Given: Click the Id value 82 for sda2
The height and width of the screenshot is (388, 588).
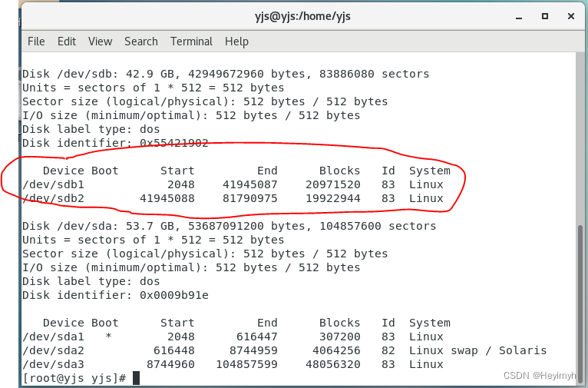Looking at the screenshot, I should [x=388, y=350].
